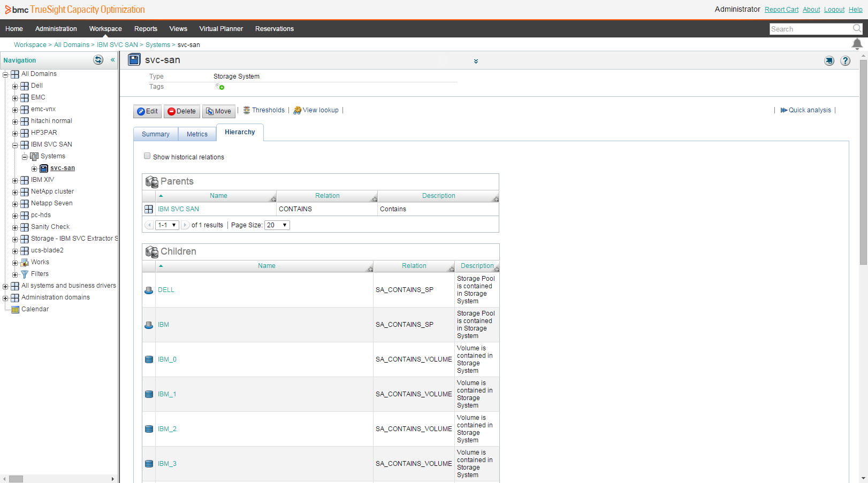Image resolution: width=868 pixels, height=483 pixels.
Task: Click the navigation horizontal scrollbar thumb
Action: point(16,479)
